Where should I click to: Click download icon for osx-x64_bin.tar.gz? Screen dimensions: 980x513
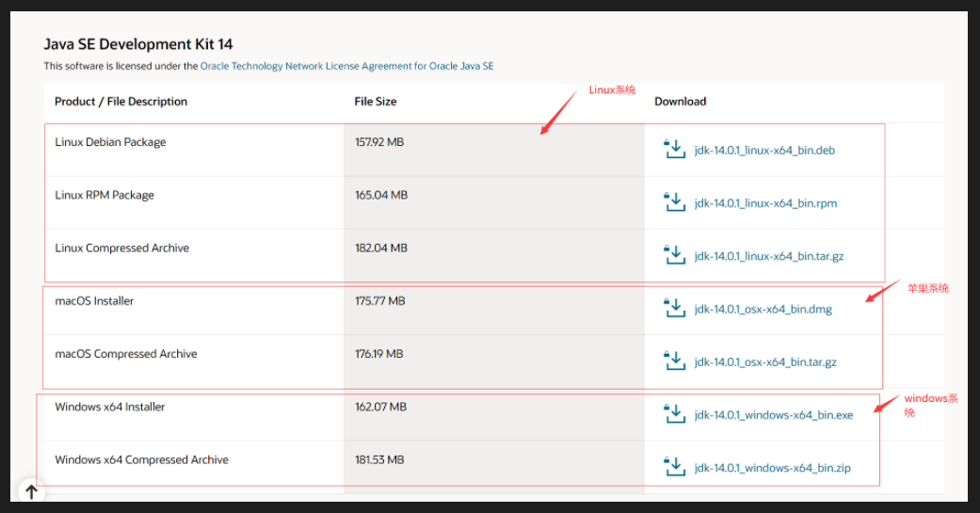coord(674,361)
